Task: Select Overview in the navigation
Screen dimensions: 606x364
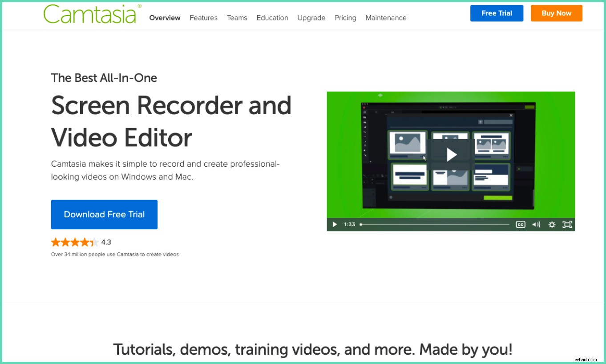Action: 165,18
